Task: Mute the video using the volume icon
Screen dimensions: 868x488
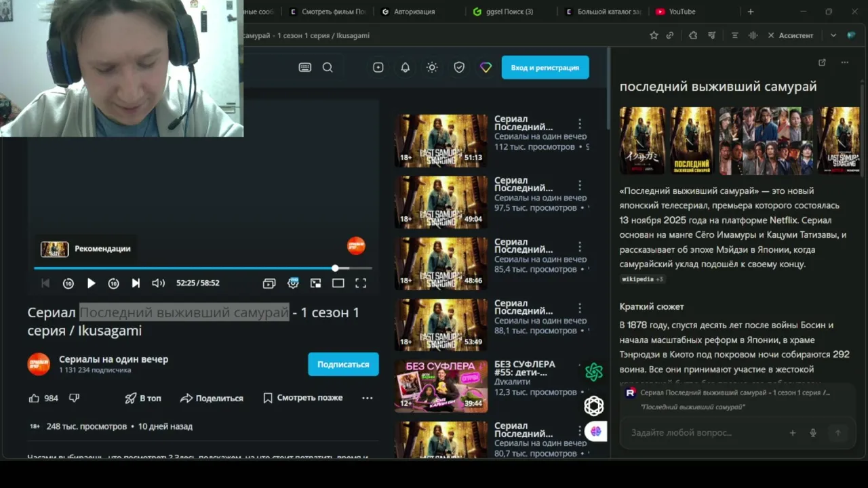Action: tap(158, 283)
